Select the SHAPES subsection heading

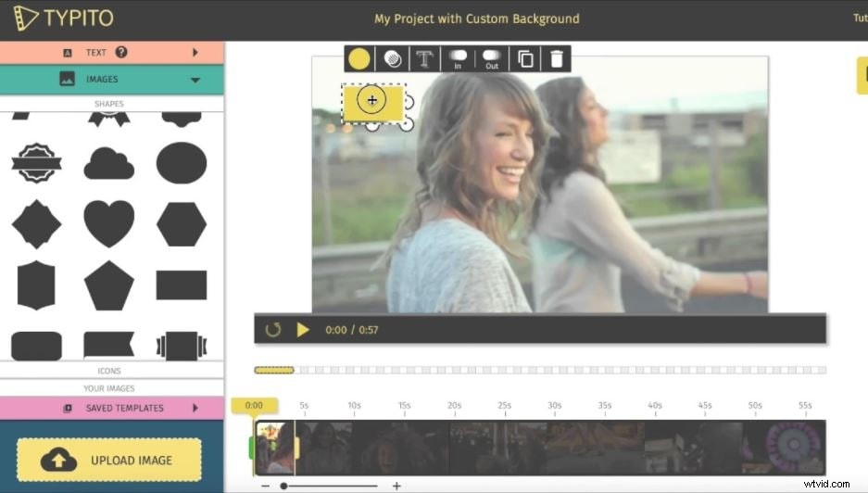point(109,104)
